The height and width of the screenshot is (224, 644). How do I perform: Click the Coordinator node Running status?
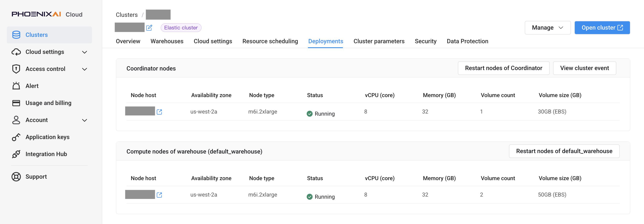coord(321,114)
